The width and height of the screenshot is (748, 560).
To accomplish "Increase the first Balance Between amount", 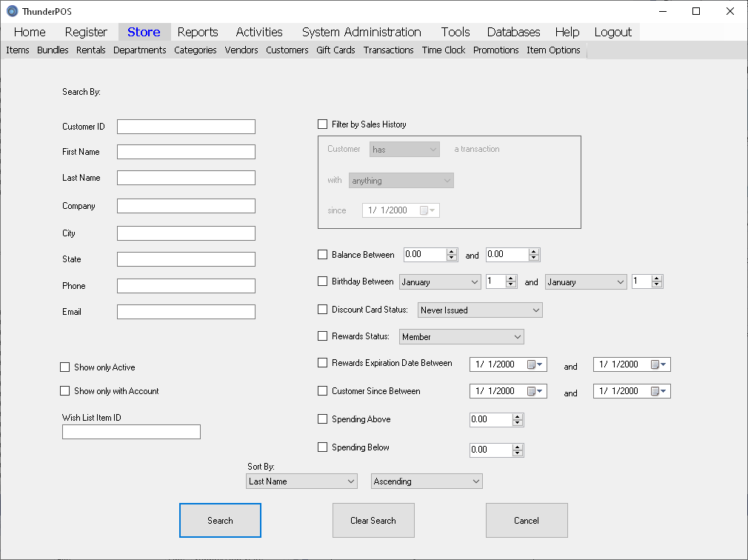I will pyautogui.click(x=452, y=251).
